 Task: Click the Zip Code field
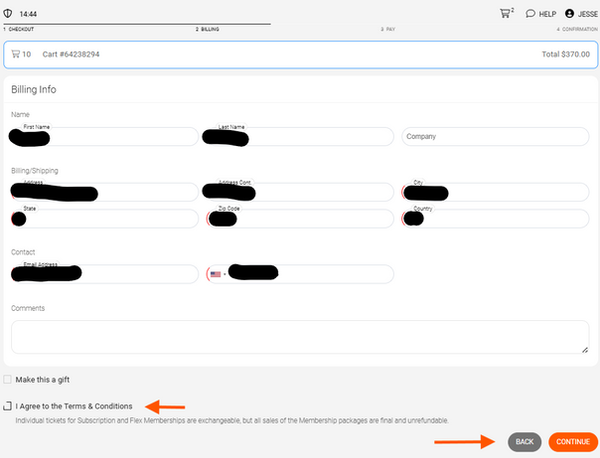pos(299,219)
